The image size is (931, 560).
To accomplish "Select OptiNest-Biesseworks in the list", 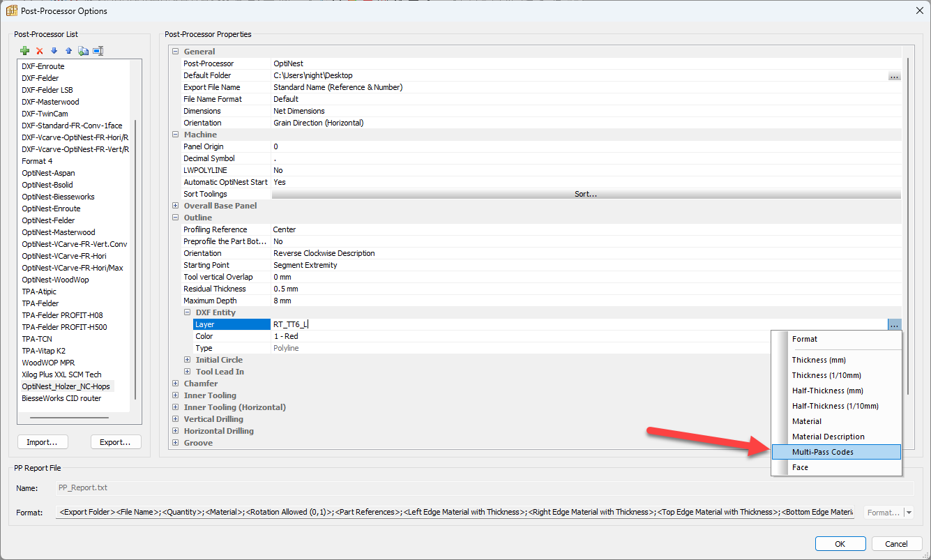I will click(58, 197).
